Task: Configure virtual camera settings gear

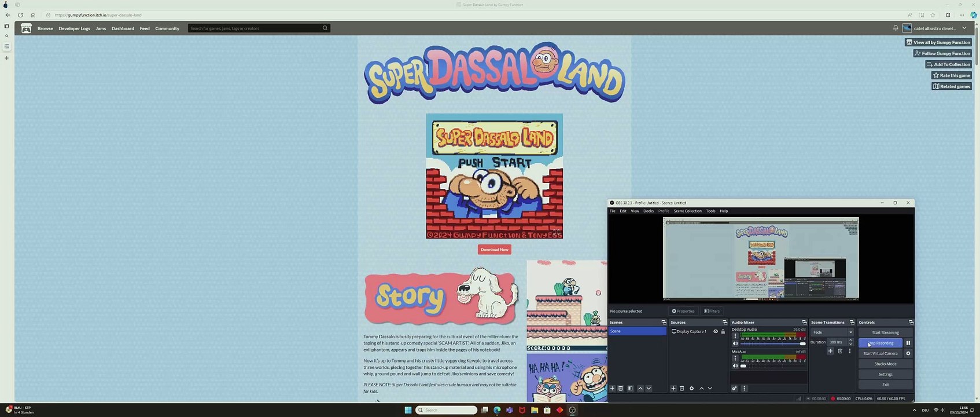Action: point(908,353)
